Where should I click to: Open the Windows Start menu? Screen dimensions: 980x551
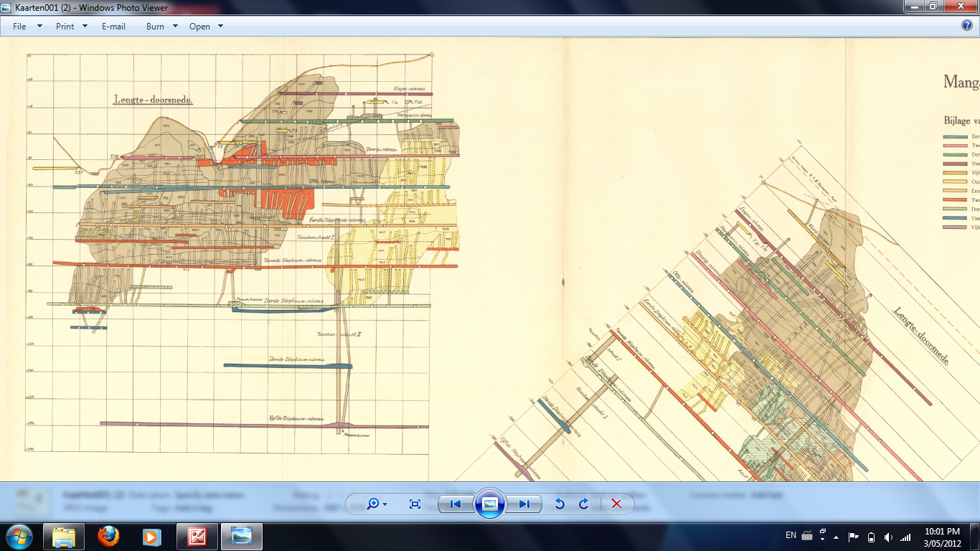[18, 536]
